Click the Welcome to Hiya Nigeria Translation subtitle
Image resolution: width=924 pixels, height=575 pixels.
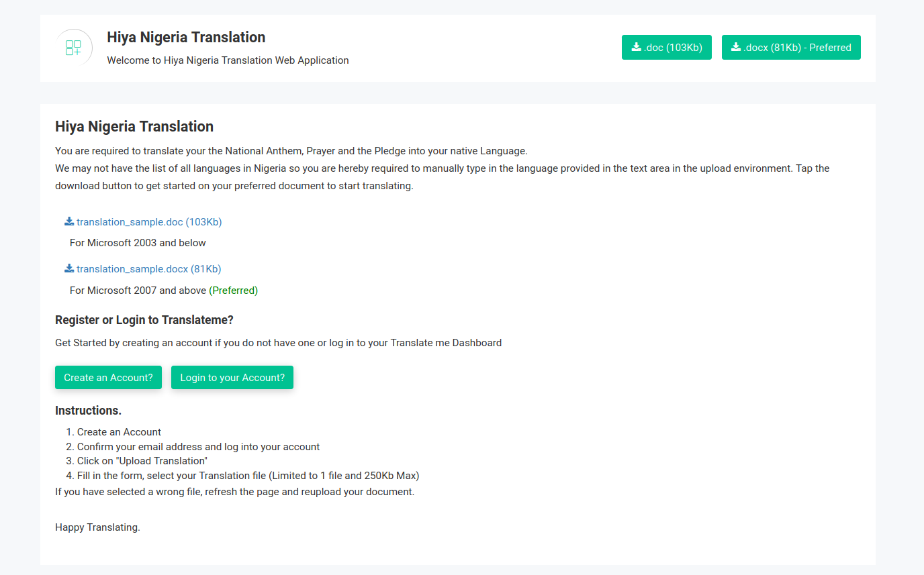coord(228,60)
